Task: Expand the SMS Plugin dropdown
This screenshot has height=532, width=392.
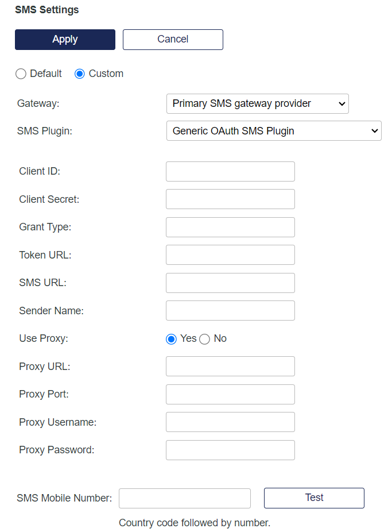Action: (274, 131)
